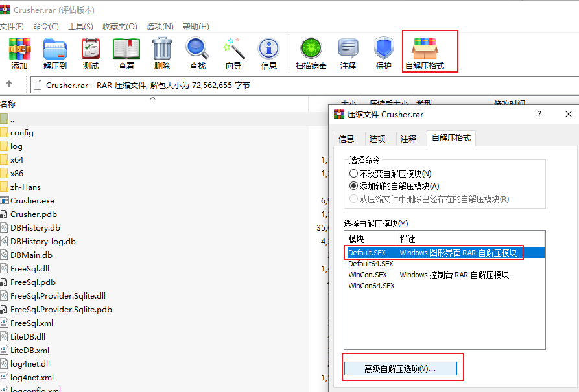Click the 描述 column header
The width and height of the screenshot is (579, 392).
pos(470,239)
